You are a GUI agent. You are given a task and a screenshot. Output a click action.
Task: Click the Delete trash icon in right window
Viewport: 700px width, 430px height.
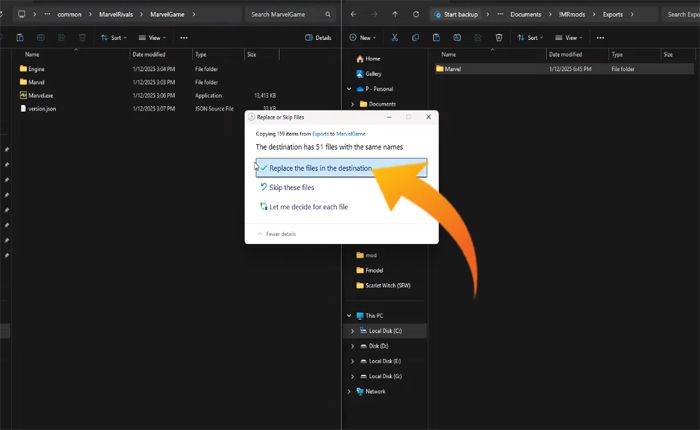[x=499, y=37]
